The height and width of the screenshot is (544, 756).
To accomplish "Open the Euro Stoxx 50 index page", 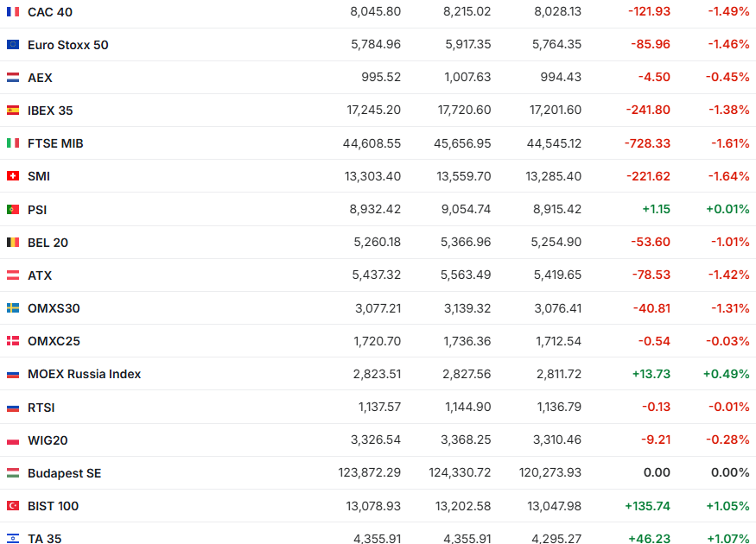I will point(68,45).
